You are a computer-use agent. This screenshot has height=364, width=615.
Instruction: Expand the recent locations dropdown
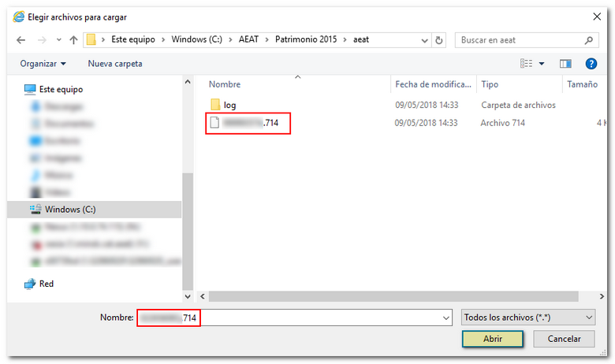coord(58,40)
